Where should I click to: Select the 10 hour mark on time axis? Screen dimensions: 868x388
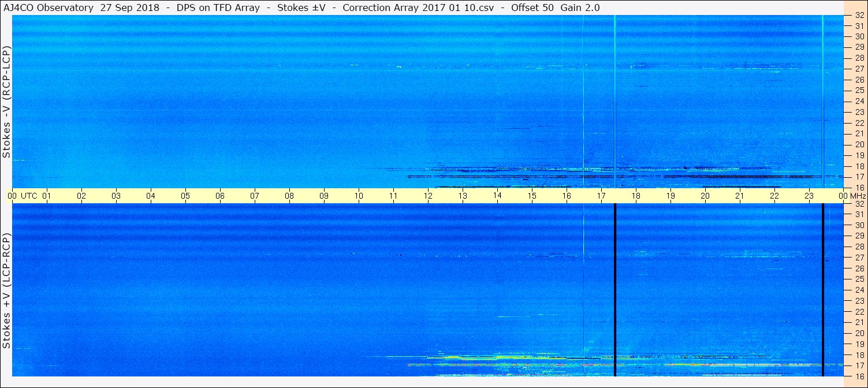click(x=359, y=196)
